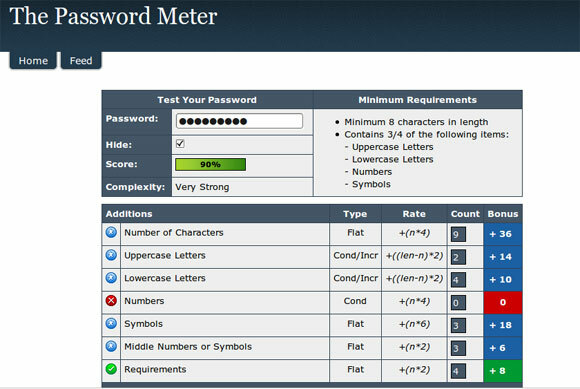Click the blue status icon for Number of Characters
580x389 pixels.
coord(111,232)
